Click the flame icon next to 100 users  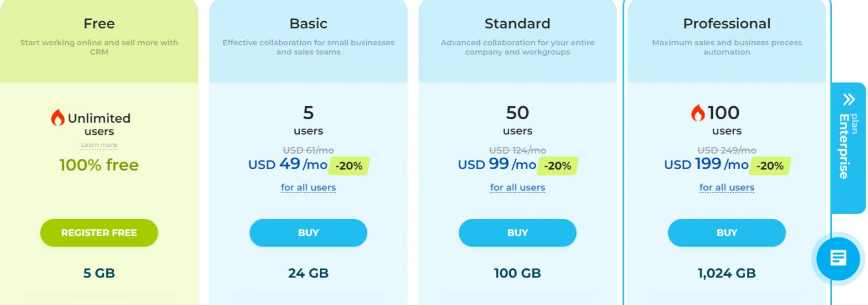(698, 113)
